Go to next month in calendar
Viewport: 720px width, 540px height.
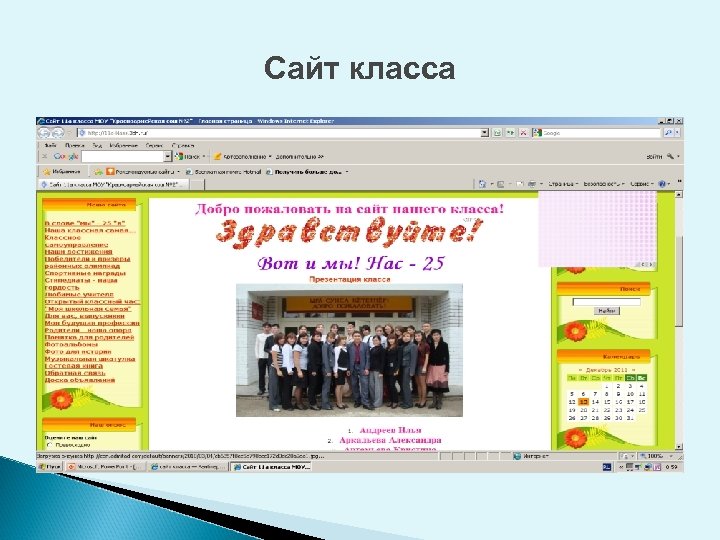click(x=634, y=370)
